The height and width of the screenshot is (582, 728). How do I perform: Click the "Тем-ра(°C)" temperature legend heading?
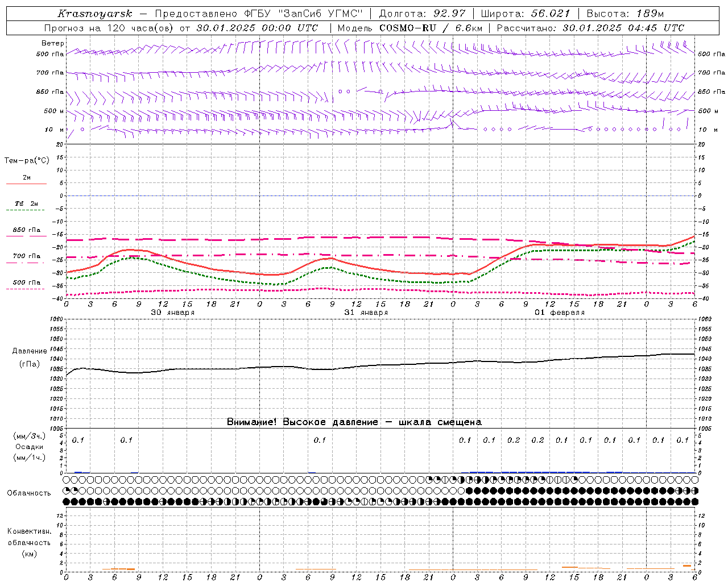27,161
